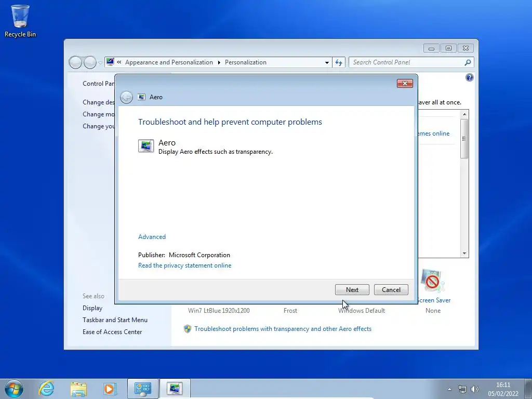Click the themes list scrollbar thumb
Screen dimensions: 532x399
point(464,138)
